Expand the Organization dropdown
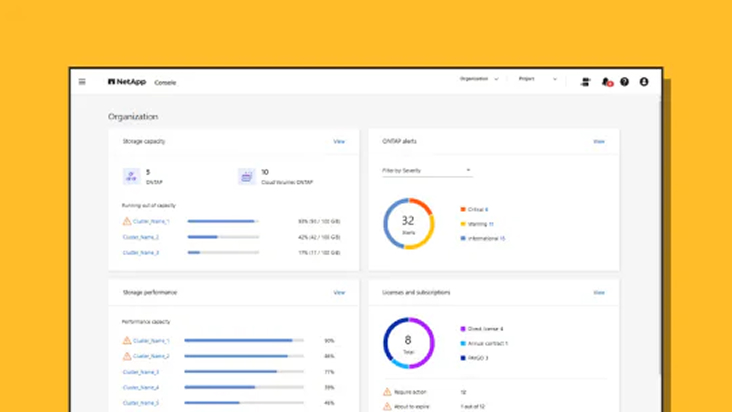The width and height of the screenshot is (732, 412). 479,79
